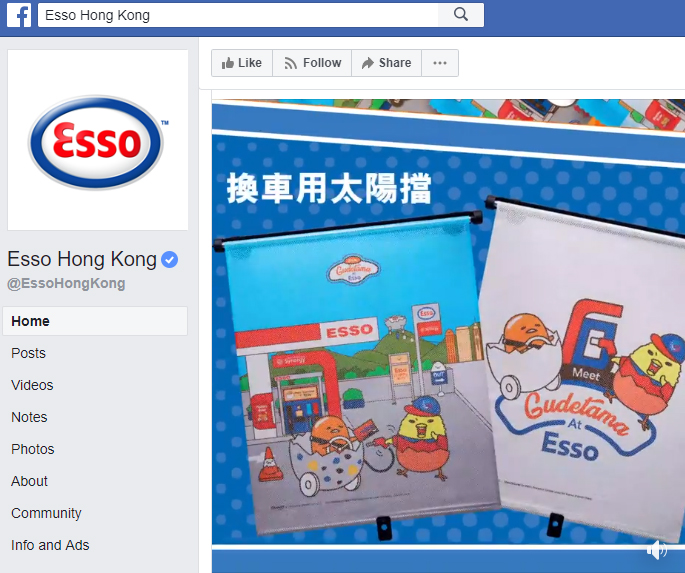Click the Follow feed icon

[291, 63]
